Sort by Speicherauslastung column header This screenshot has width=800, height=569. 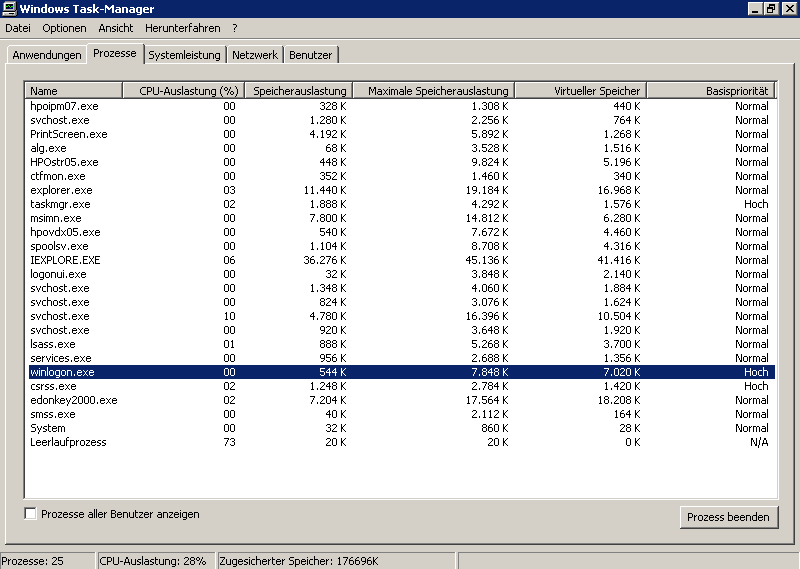pyautogui.click(x=299, y=91)
